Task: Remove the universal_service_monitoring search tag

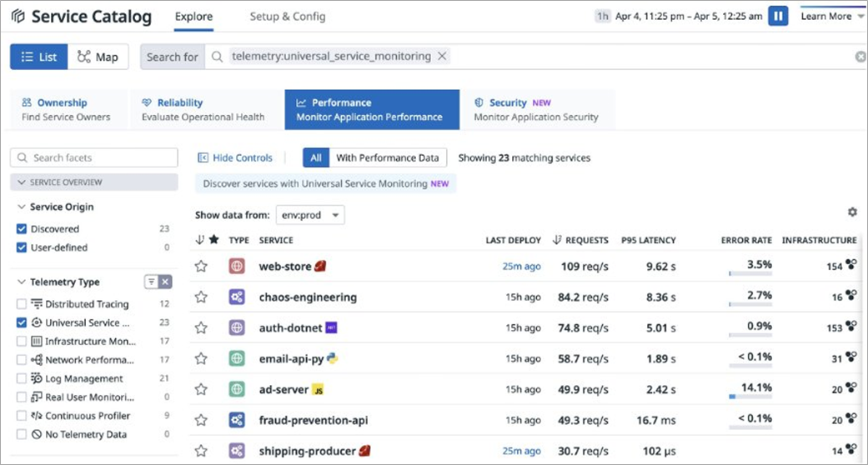Action: [443, 57]
